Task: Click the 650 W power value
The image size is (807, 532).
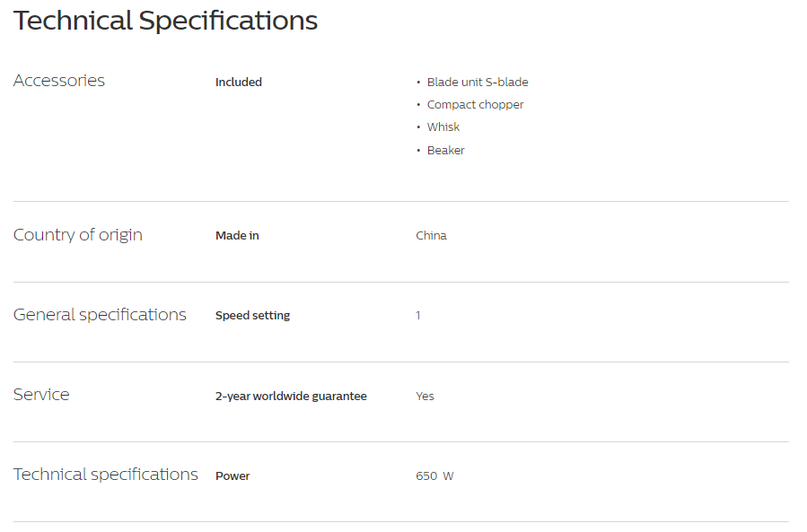Action: click(x=434, y=475)
